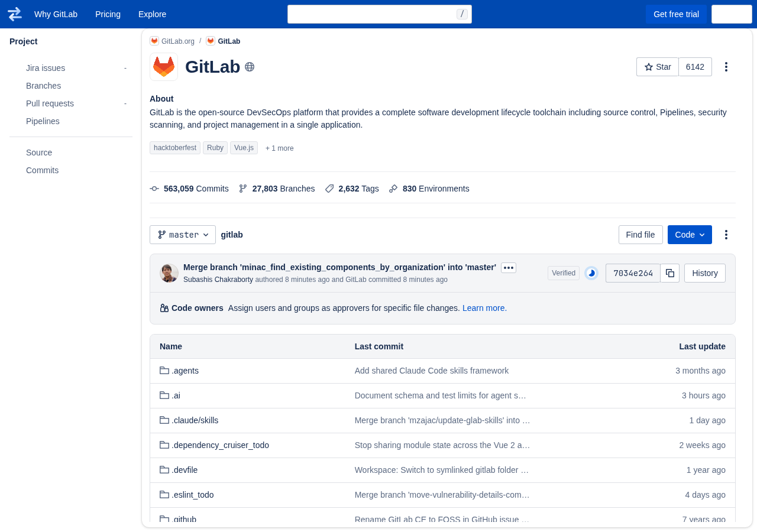
Task: View 563,059 Commits
Action: point(189,189)
